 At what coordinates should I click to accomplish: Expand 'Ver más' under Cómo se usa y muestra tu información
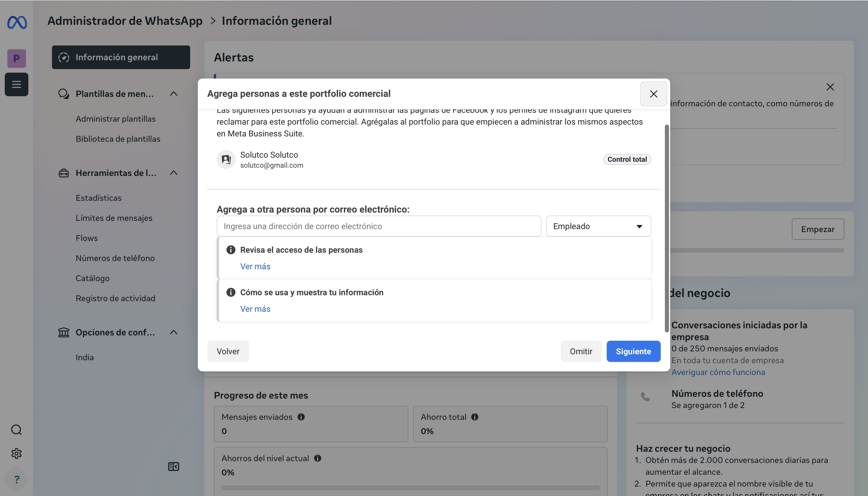[x=255, y=309]
